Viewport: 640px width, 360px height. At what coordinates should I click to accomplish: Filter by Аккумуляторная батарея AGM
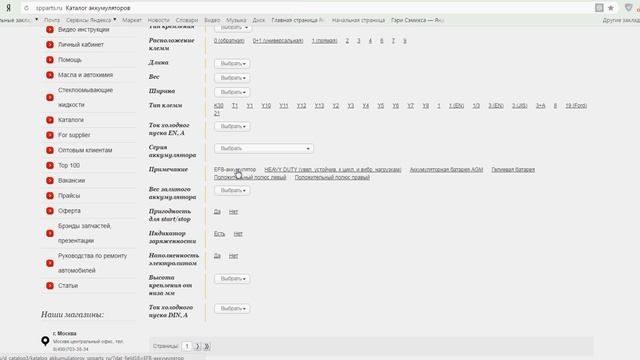(x=446, y=169)
